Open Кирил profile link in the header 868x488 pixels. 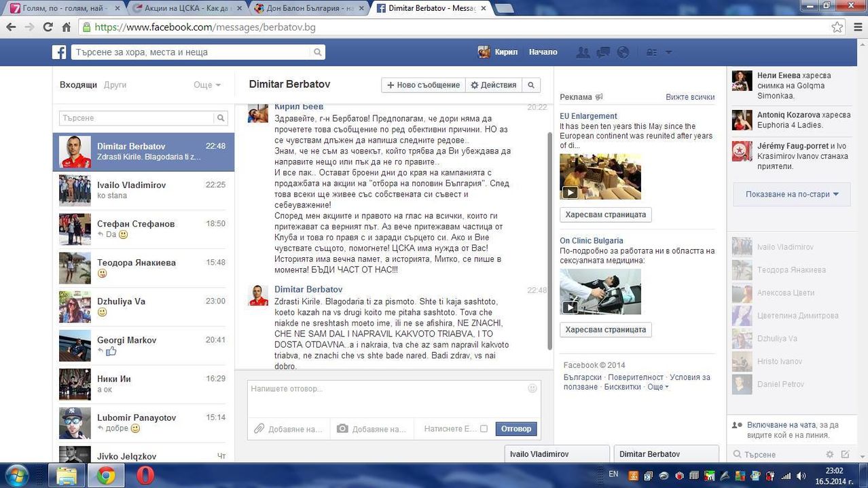click(x=498, y=52)
